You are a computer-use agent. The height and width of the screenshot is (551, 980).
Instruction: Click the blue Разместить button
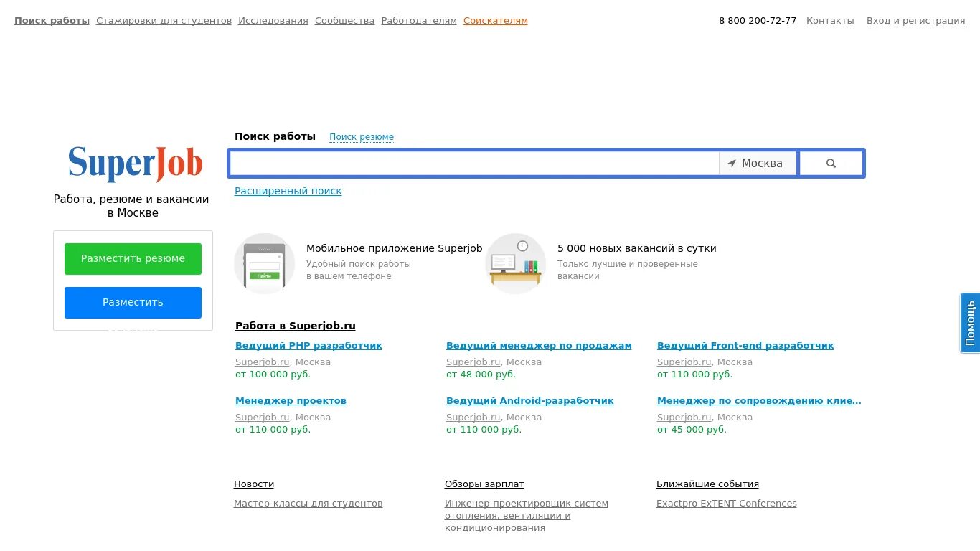coord(133,303)
